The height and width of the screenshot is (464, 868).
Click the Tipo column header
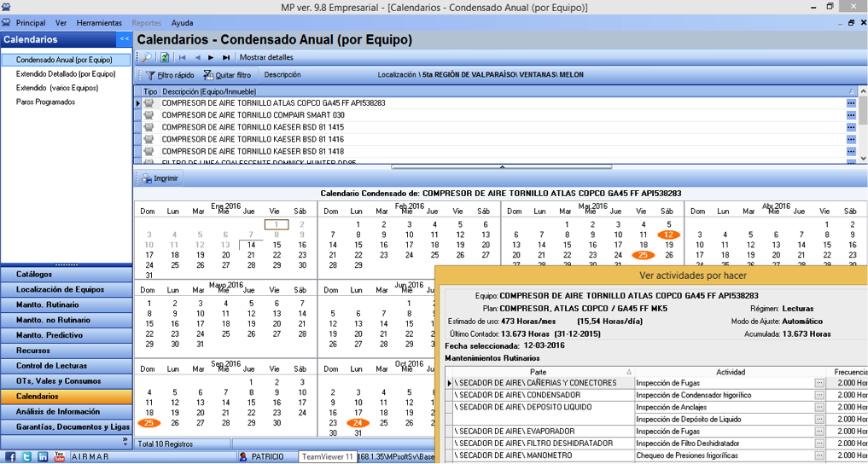pyautogui.click(x=150, y=90)
